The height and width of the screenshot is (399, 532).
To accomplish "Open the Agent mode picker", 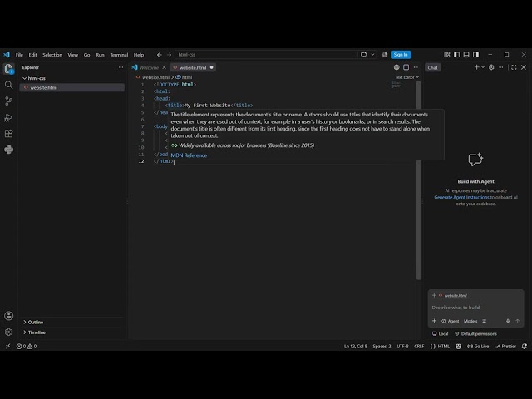I will pyautogui.click(x=451, y=321).
